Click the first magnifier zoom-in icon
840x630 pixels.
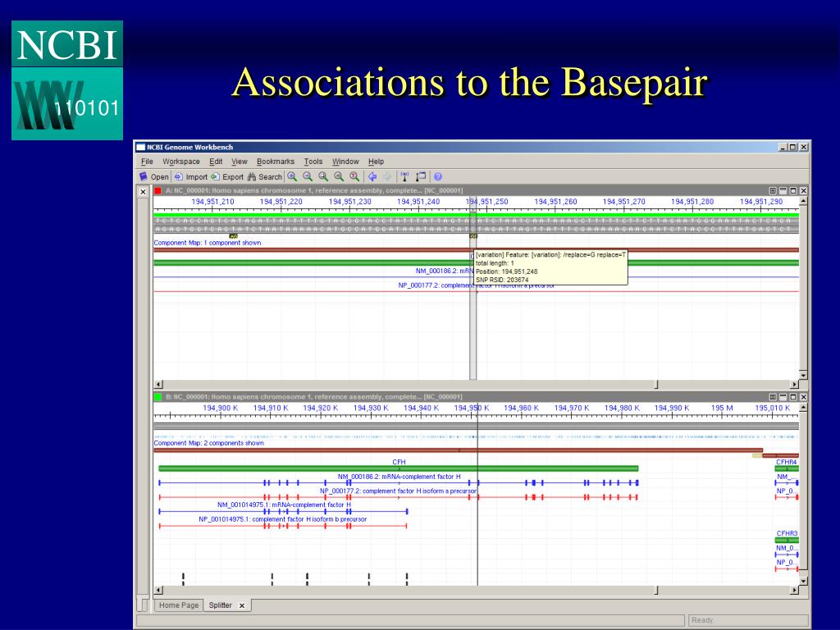[x=292, y=176]
